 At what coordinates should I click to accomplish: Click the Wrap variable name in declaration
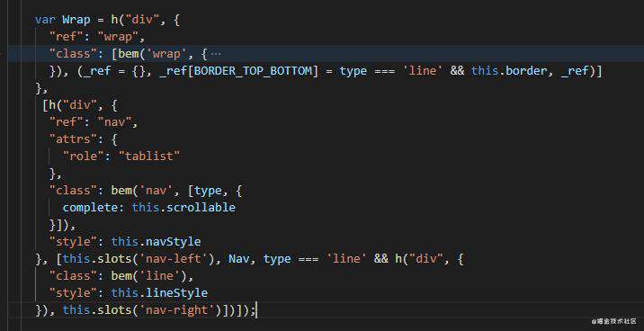coord(76,20)
